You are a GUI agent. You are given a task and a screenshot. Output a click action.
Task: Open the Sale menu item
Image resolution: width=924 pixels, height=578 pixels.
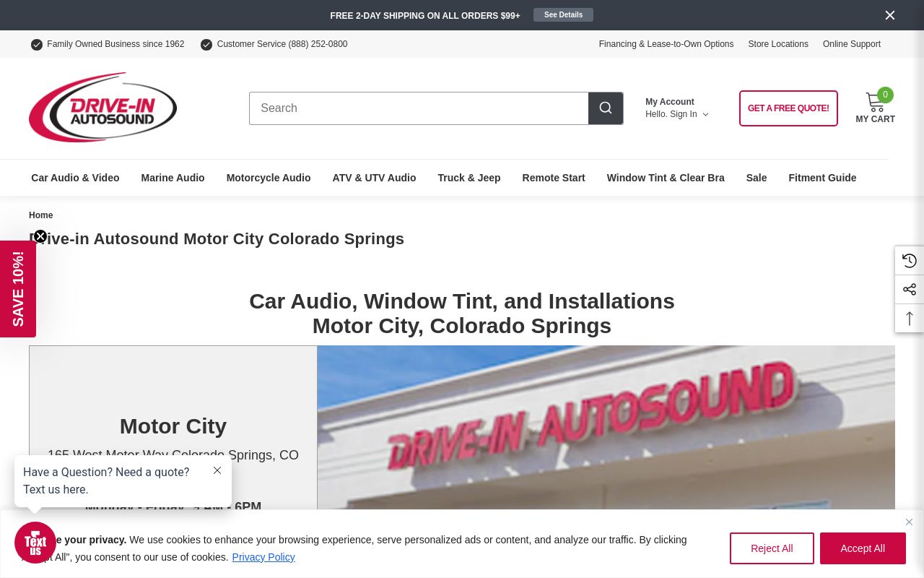[757, 178]
